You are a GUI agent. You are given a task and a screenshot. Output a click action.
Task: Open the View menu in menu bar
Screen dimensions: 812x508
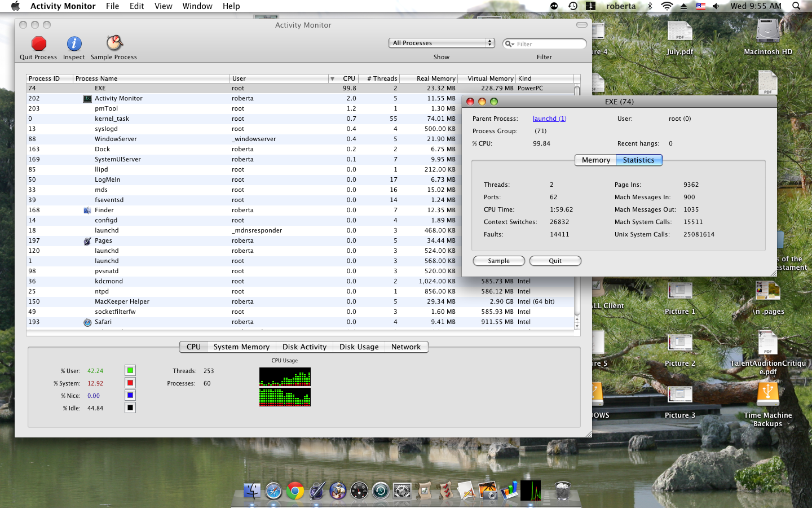point(163,6)
